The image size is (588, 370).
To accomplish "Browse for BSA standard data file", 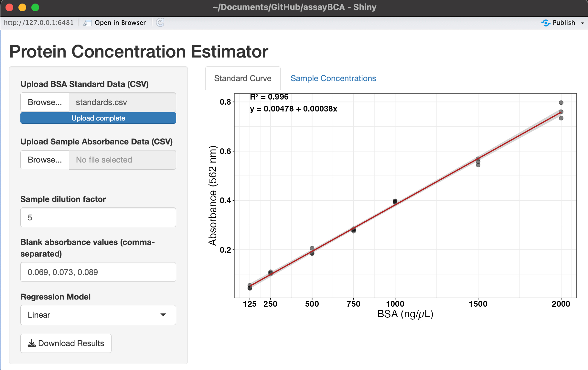I will tap(45, 102).
